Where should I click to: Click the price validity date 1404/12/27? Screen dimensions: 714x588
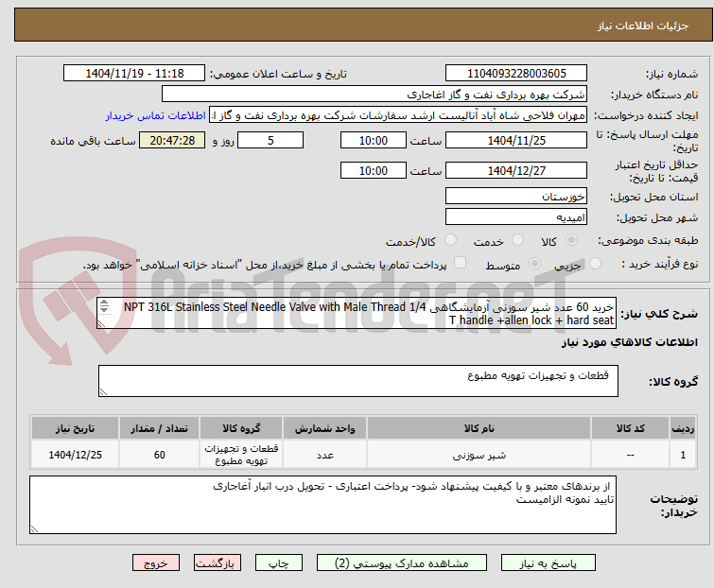pyautogui.click(x=516, y=170)
